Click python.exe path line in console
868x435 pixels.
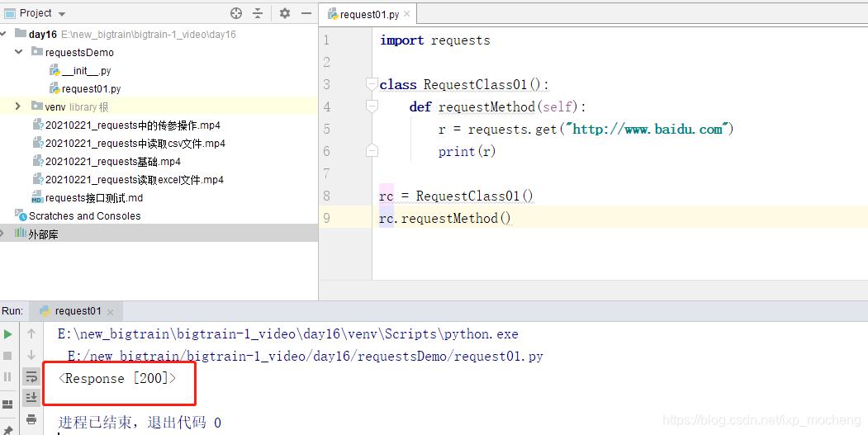[288, 334]
